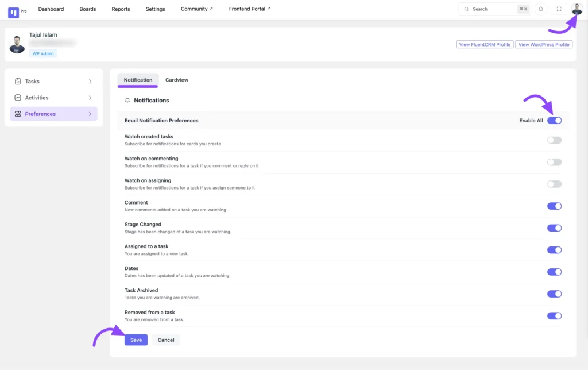Save the notification preferences
This screenshot has height=370, width=588.
pyautogui.click(x=136, y=340)
